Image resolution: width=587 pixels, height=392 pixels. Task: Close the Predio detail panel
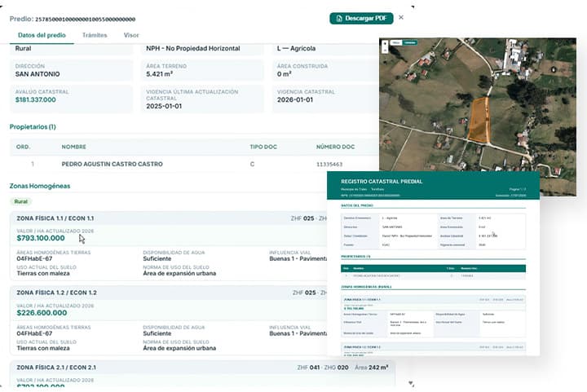coord(401,17)
